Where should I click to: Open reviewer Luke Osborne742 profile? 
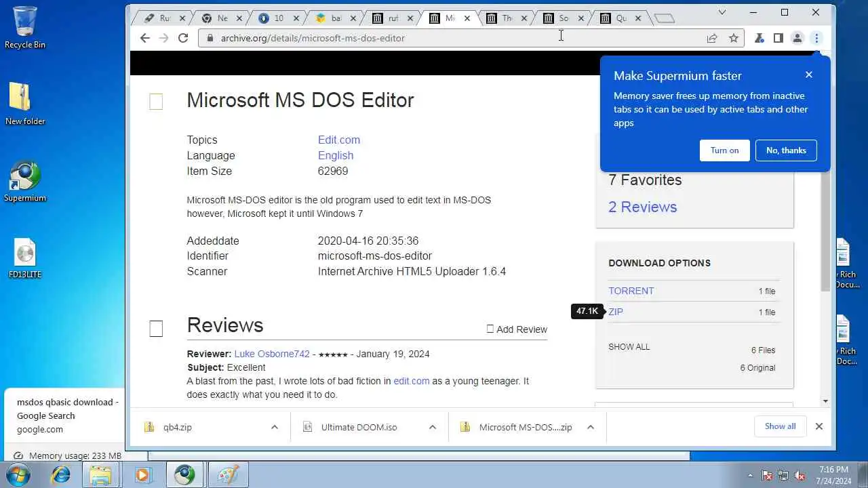(x=272, y=354)
